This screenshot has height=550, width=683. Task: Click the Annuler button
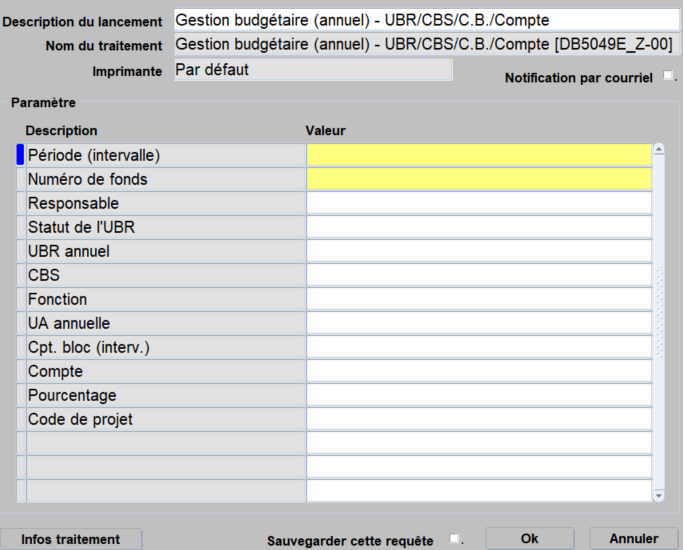[634, 539]
